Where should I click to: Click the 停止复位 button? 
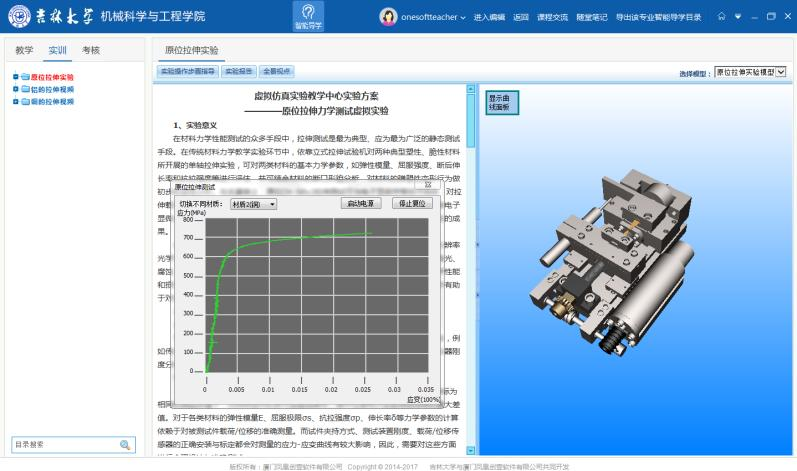[x=412, y=203]
